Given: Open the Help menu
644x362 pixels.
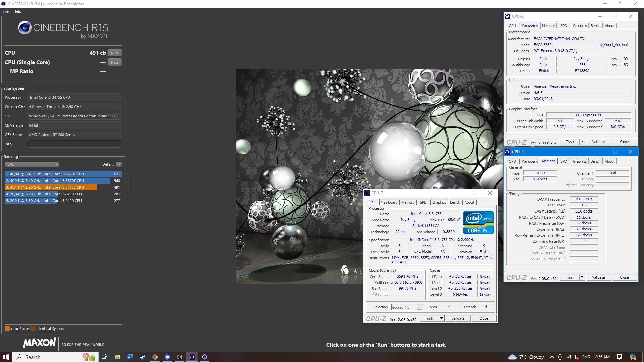Looking at the screenshot, I should point(17,11).
